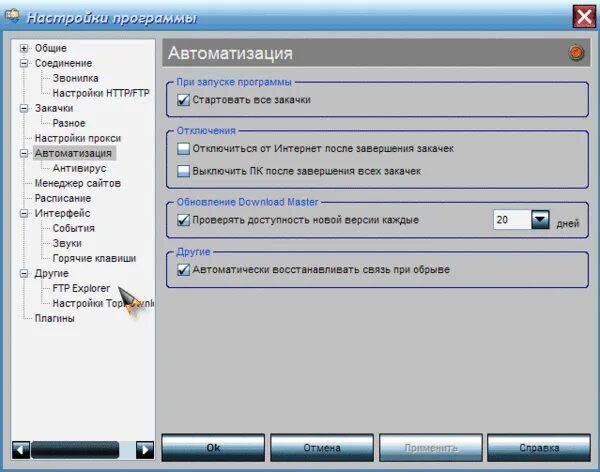600x472 pixels.
Task: Open the Звуки settings page
Action: [x=67, y=243]
